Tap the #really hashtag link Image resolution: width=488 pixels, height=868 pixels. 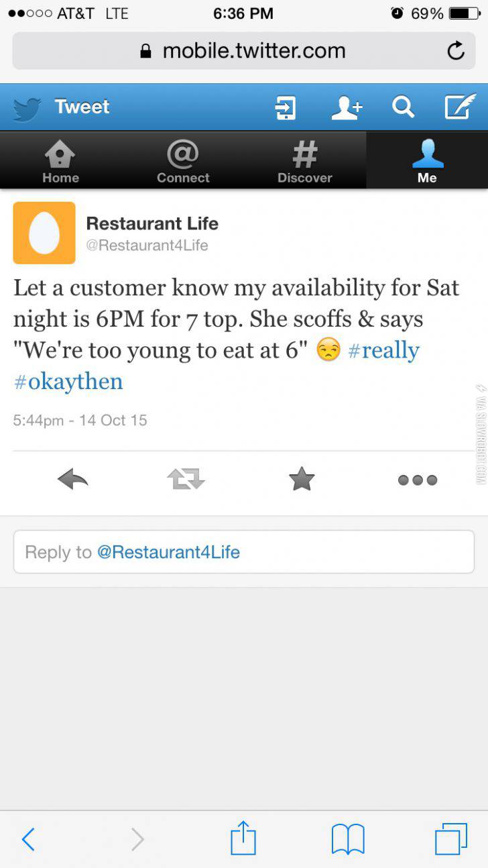(x=383, y=350)
